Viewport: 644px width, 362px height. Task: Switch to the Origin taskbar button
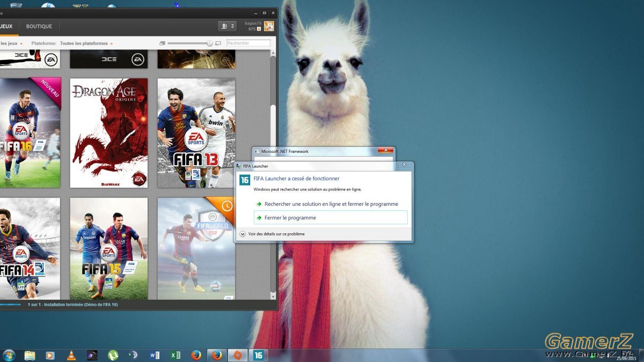coord(238,355)
